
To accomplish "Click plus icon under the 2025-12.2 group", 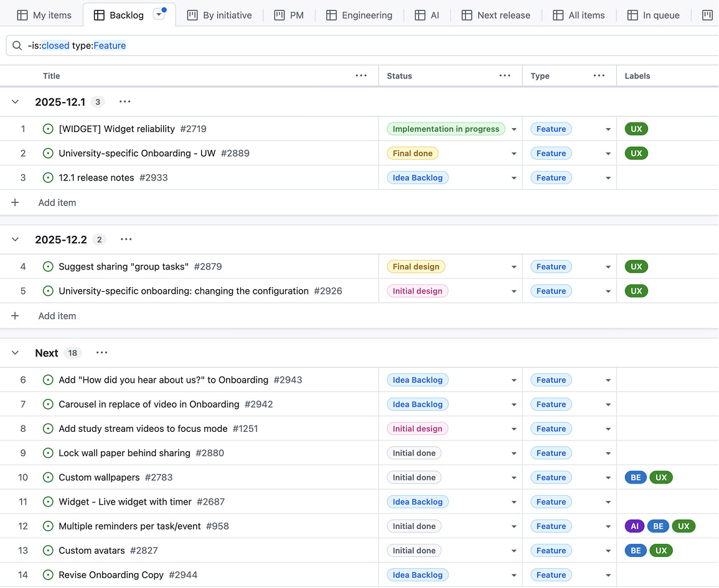I will click(x=16, y=316).
